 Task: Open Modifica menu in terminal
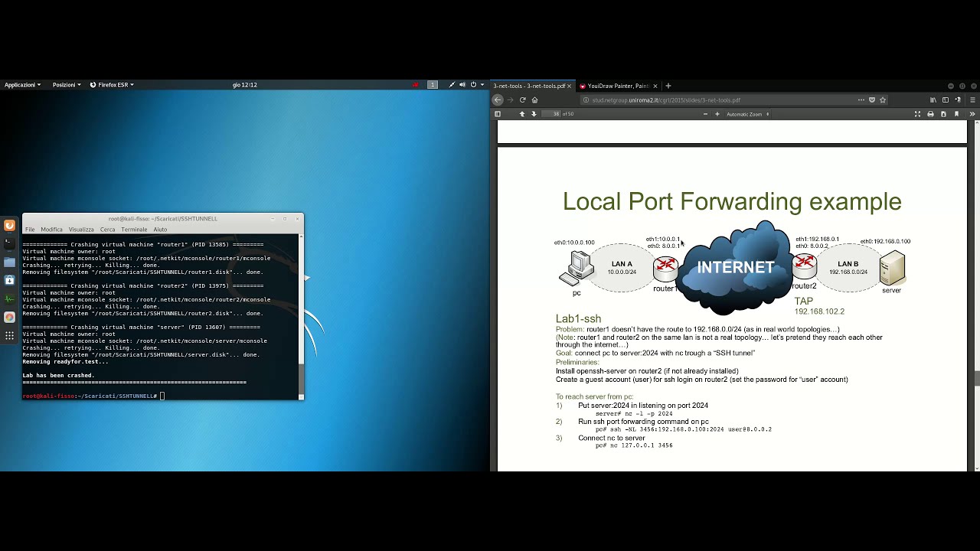coord(51,230)
